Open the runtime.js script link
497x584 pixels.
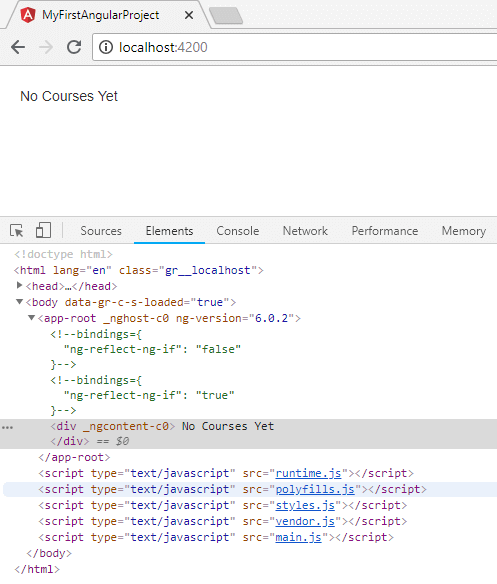coord(308,473)
